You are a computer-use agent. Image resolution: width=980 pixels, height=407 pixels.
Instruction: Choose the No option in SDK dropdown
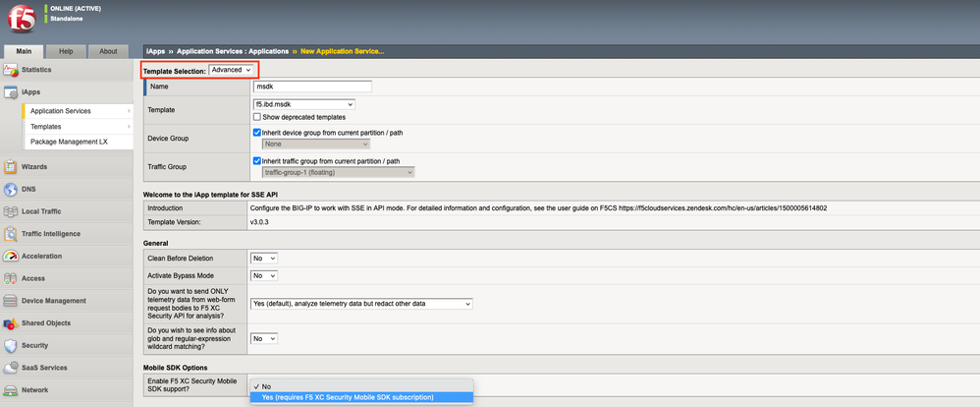coord(362,386)
